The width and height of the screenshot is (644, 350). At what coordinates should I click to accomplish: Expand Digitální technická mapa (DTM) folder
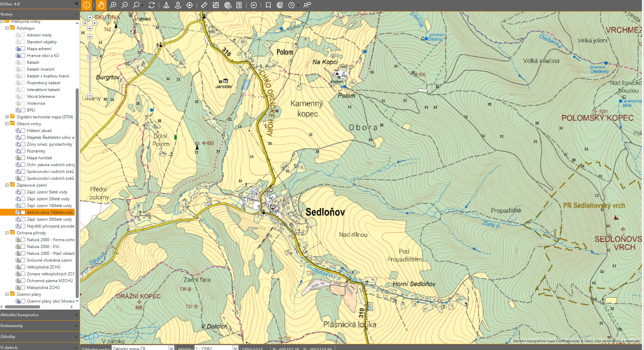[x=7, y=117]
